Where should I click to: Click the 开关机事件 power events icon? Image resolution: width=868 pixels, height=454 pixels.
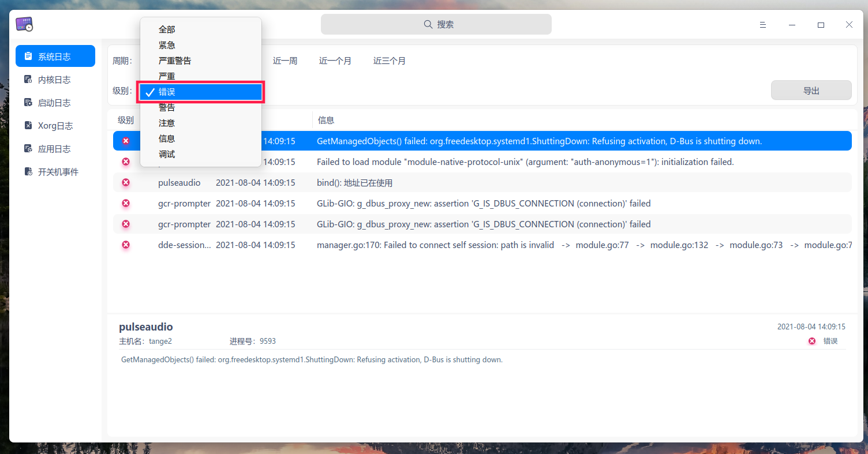[x=28, y=172]
